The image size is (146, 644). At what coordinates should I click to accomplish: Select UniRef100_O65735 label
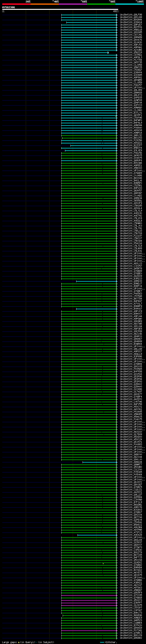(131, 63)
